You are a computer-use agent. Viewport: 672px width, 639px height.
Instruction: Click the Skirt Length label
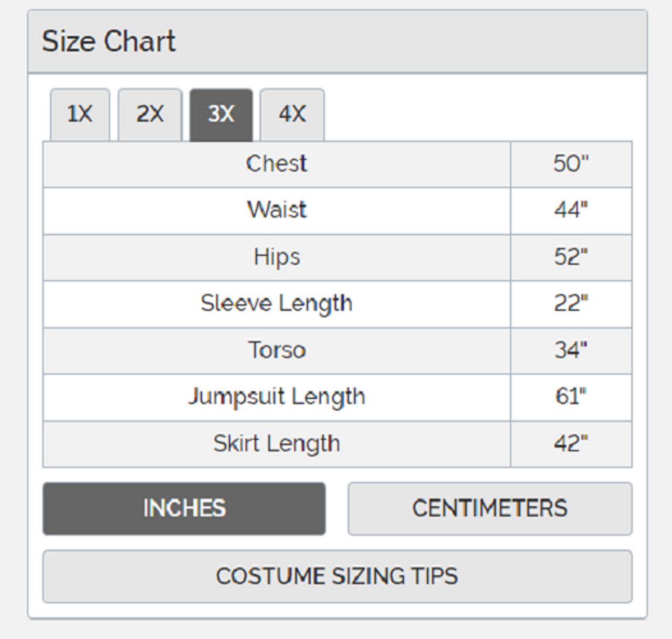277,444
